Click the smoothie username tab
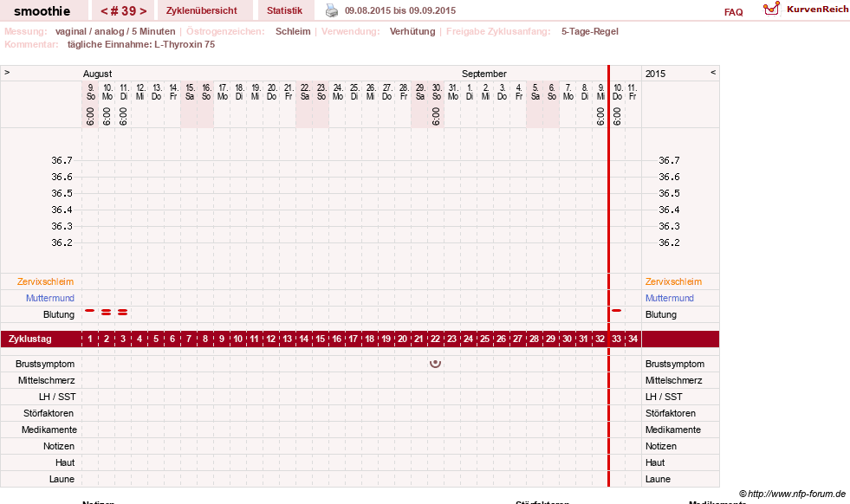The width and height of the screenshot is (850, 504). click(42, 11)
